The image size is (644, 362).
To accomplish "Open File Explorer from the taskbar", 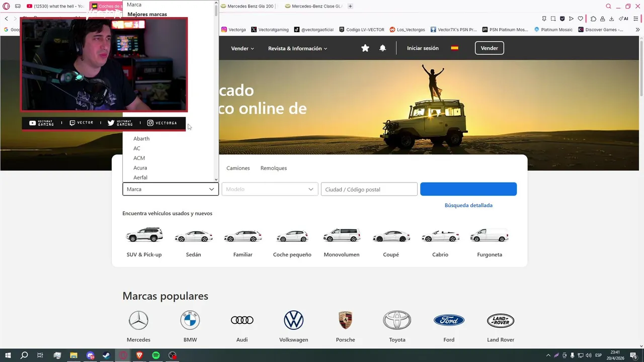I will click(x=73, y=355).
